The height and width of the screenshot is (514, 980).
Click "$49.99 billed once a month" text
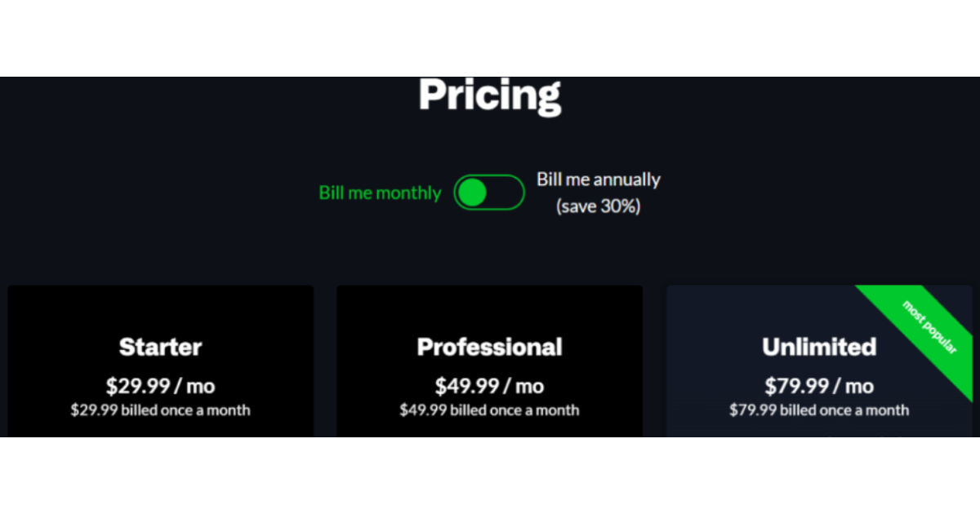489,410
